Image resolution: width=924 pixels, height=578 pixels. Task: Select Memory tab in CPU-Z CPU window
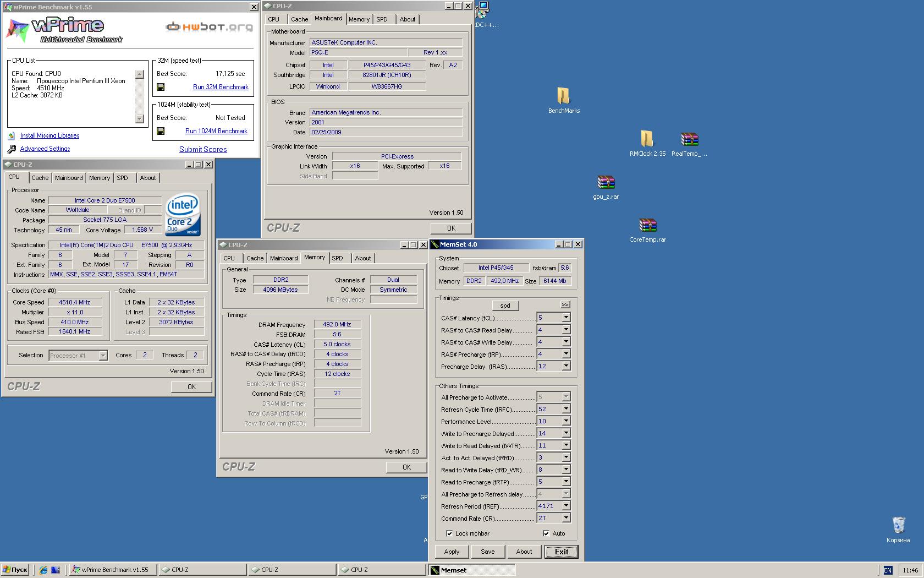[100, 178]
